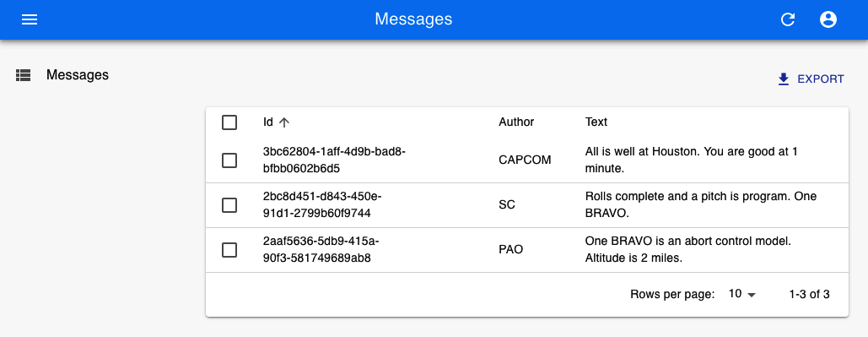This screenshot has width=868, height=337.
Task: Check the box for the SC message row
Action: pyautogui.click(x=229, y=205)
